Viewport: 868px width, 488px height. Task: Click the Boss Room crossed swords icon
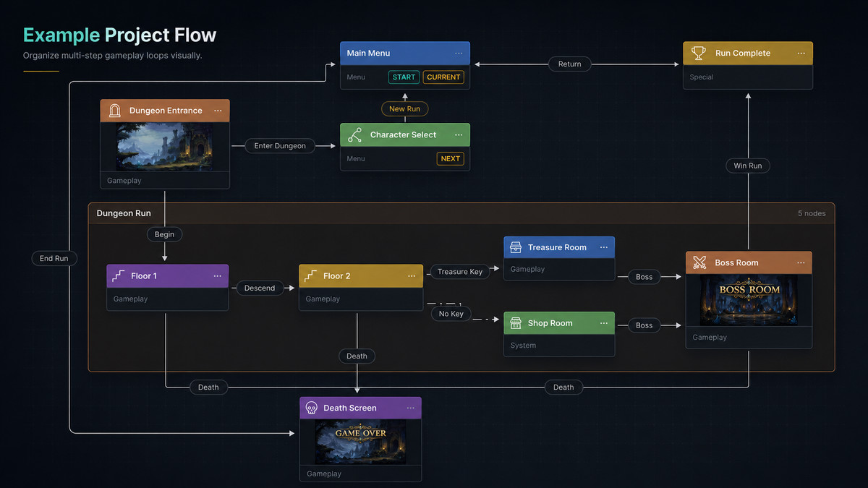[699, 262]
